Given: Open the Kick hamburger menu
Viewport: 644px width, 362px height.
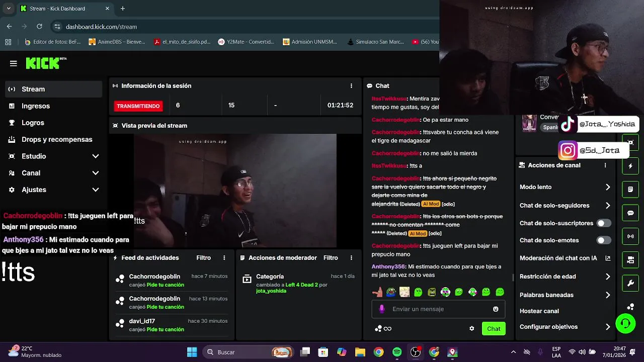Looking at the screenshot, I should pyautogui.click(x=14, y=63).
